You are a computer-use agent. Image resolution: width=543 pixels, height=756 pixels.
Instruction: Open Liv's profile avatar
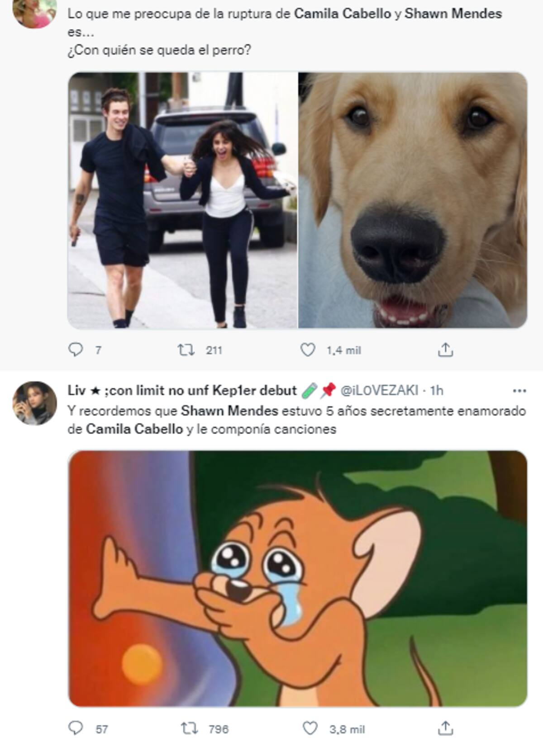(35, 403)
